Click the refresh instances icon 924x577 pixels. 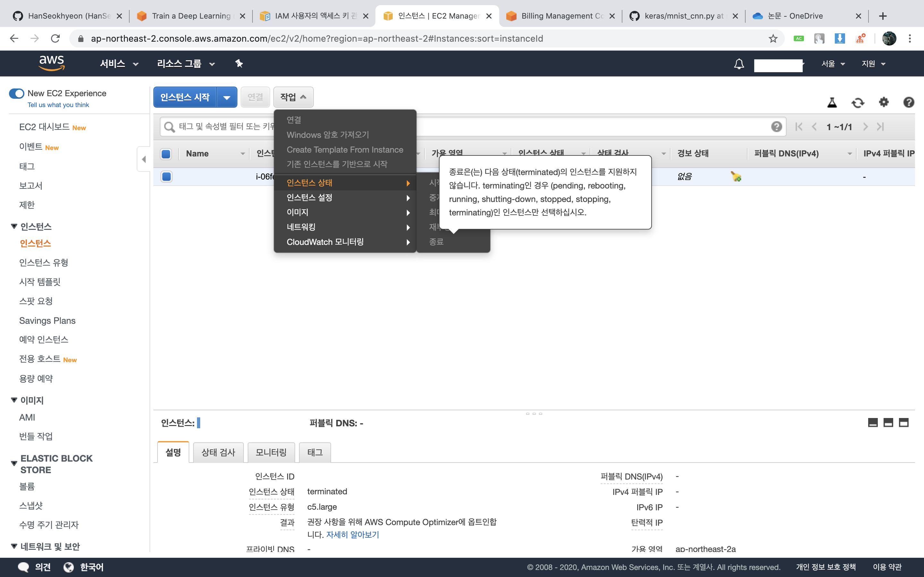[x=858, y=102]
